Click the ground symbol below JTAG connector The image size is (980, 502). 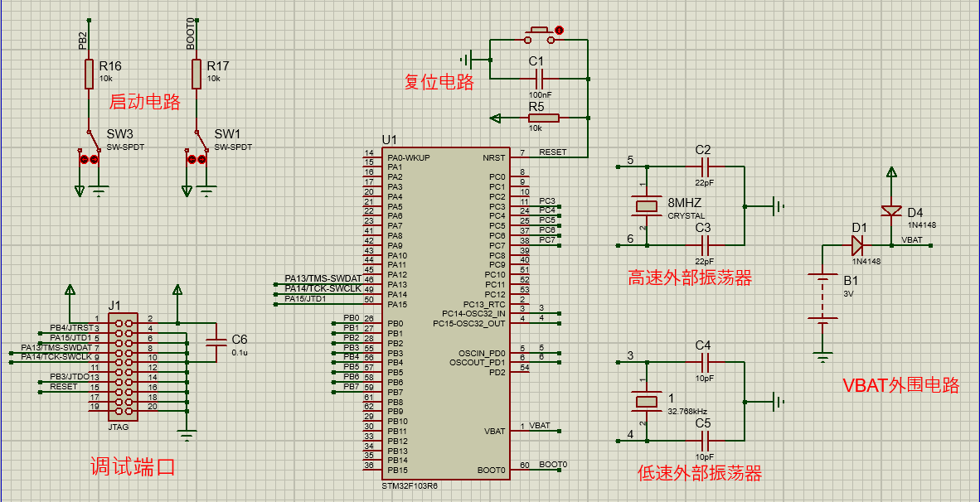coord(187,435)
